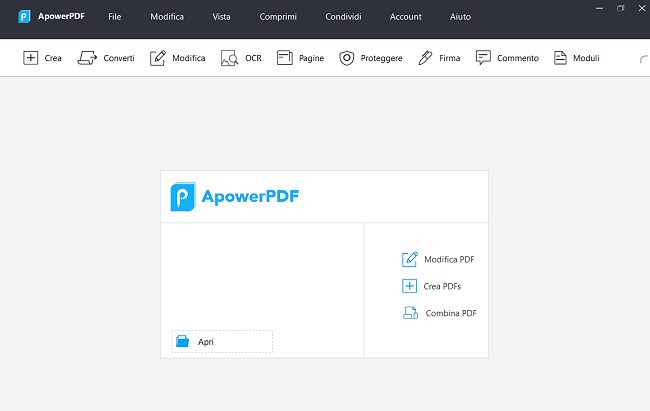
Task: Click the Apri open file button
Action: pos(222,341)
